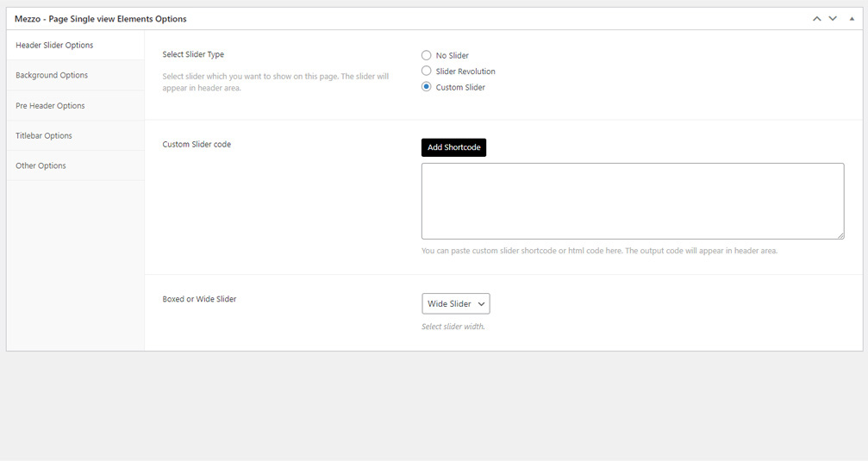The height and width of the screenshot is (461, 868).
Task: Click the Add Shortcode button
Action: [453, 147]
